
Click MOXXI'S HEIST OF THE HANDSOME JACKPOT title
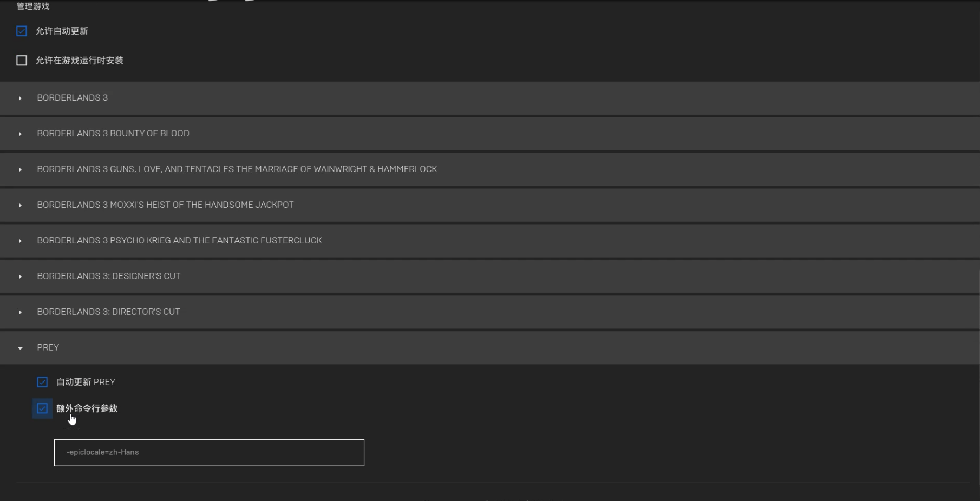166,205
